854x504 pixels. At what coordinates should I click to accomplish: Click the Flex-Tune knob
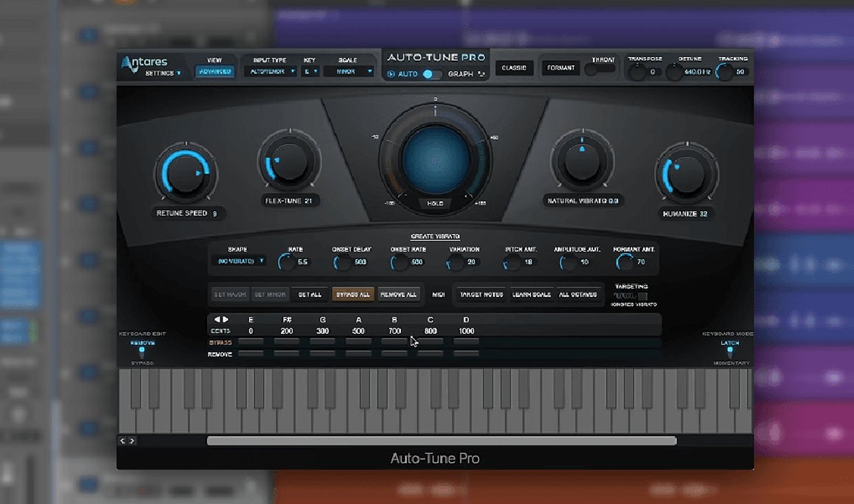point(289,162)
